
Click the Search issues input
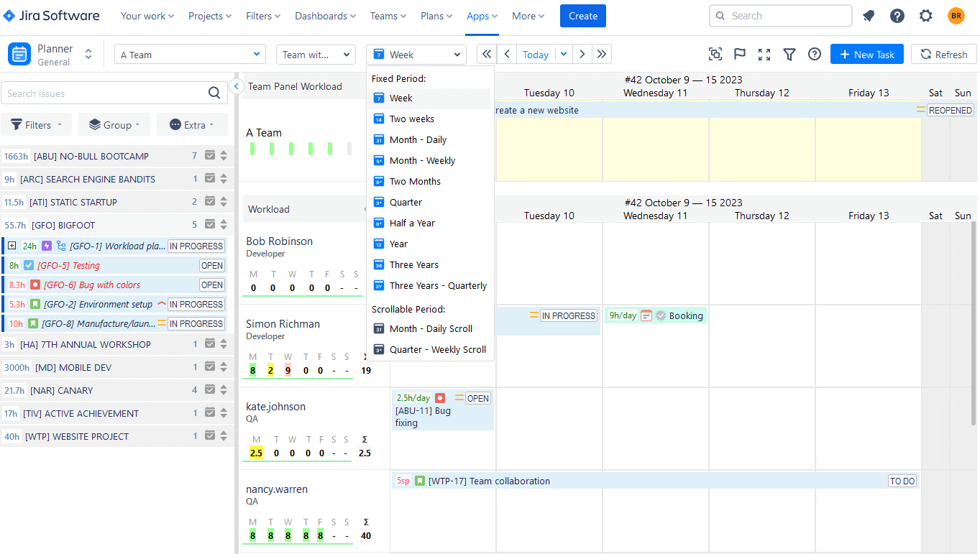pos(104,93)
